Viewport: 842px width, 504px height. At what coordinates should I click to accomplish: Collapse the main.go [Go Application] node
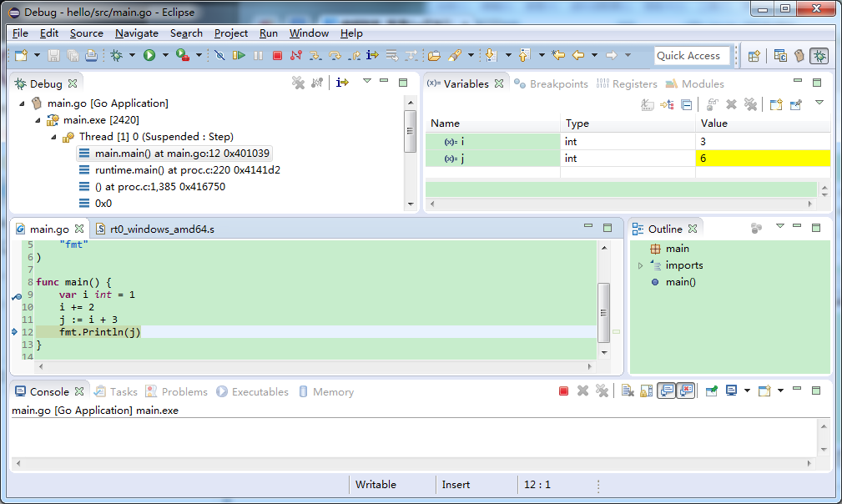tap(22, 103)
